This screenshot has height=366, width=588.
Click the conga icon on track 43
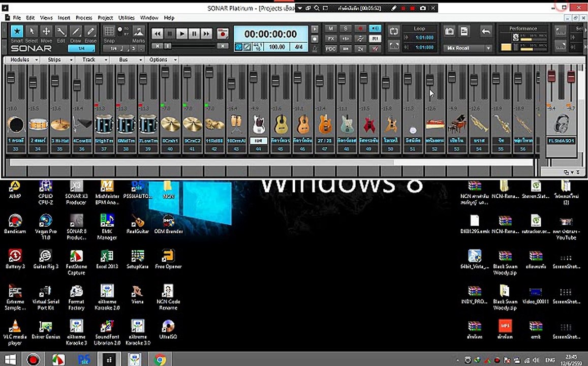[236, 124]
